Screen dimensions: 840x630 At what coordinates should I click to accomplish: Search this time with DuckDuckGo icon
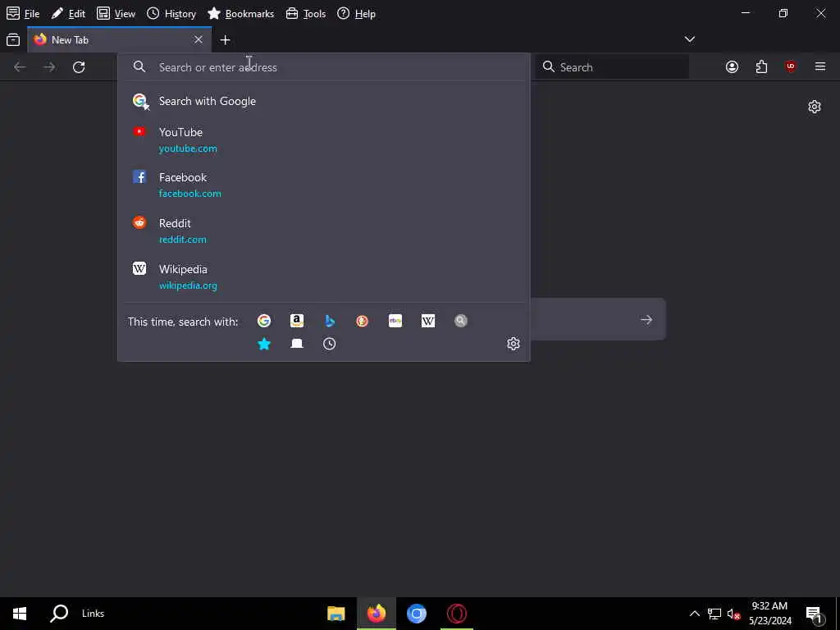(x=362, y=321)
